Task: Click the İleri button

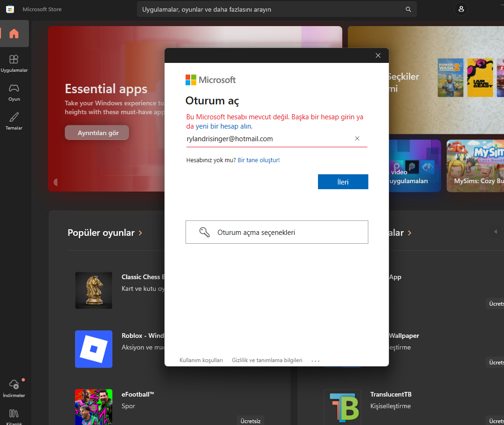Action: coord(343,182)
